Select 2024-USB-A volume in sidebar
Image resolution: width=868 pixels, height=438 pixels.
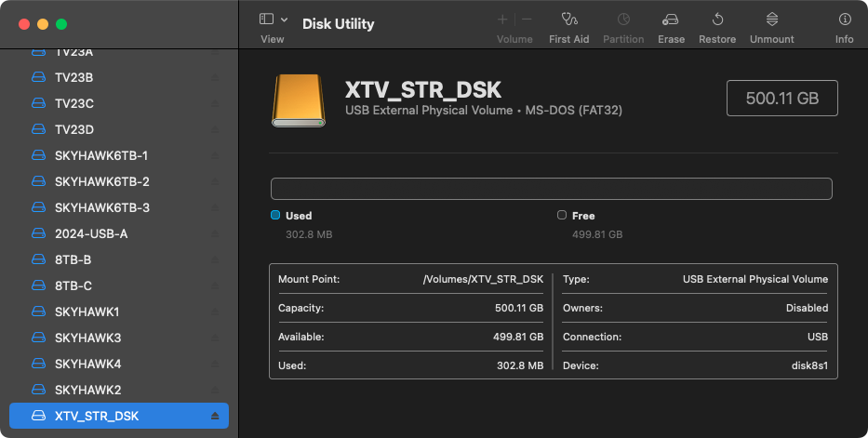(119, 233)
